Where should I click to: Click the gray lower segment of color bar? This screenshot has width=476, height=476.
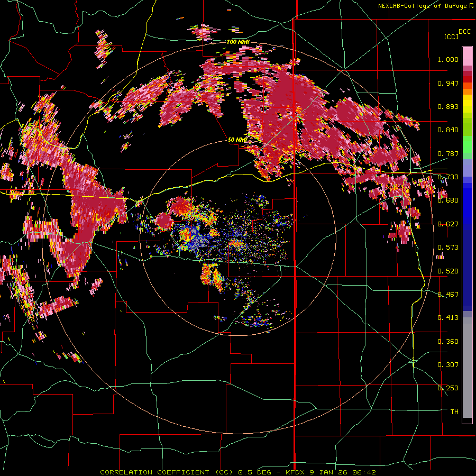click(x=467, y=368)
